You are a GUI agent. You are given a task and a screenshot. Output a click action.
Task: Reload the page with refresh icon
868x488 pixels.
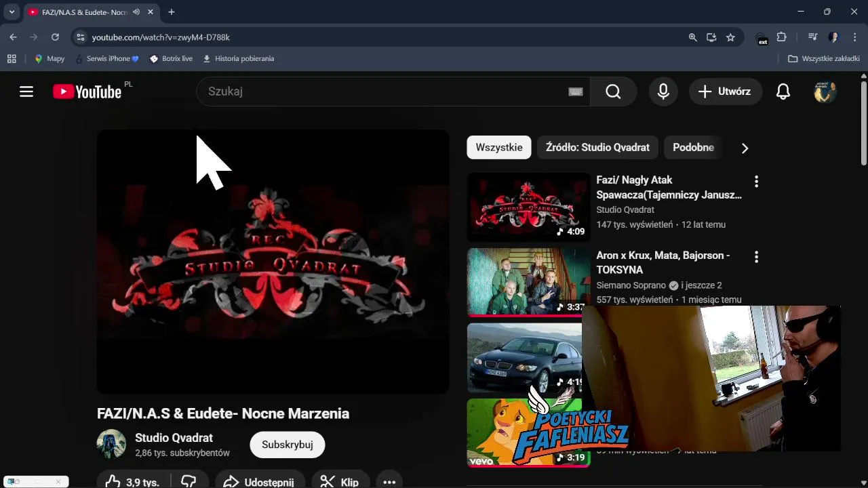(x=55, y=37)
